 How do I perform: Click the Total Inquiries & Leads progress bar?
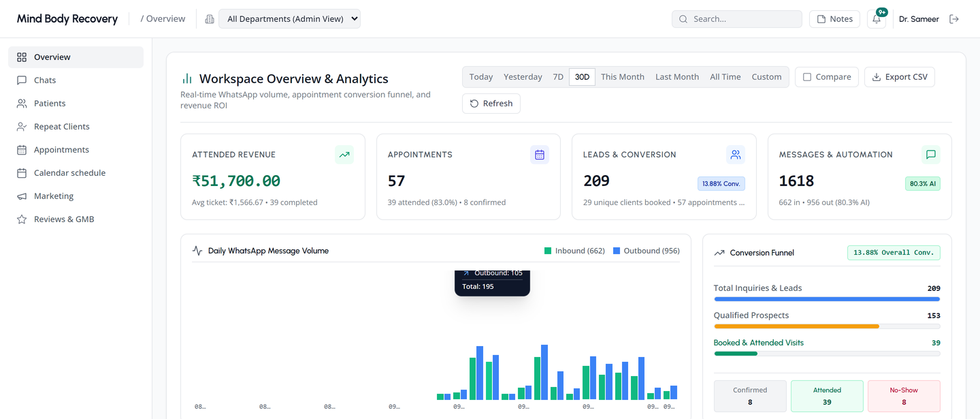[x=827, y=299]
